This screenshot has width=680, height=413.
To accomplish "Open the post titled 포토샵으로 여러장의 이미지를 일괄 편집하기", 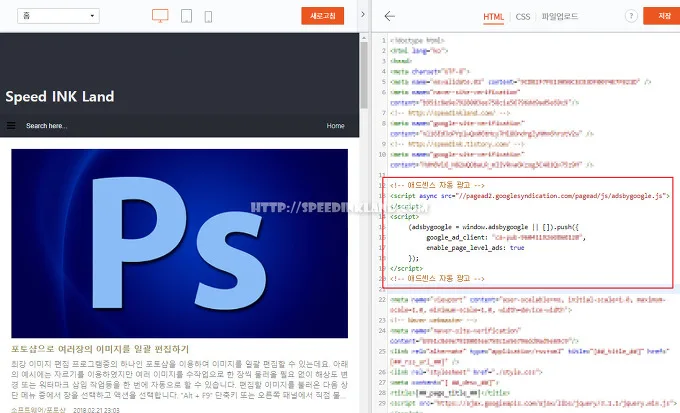I will [100, 349].
